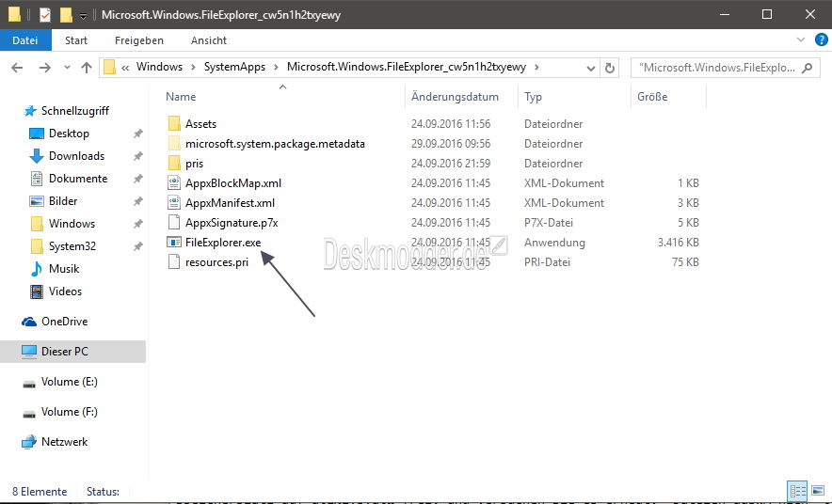Screen dimensions: 832x504
Task: Open Netzwerk in the navigation pane
Action: click(x=64, y=442)
